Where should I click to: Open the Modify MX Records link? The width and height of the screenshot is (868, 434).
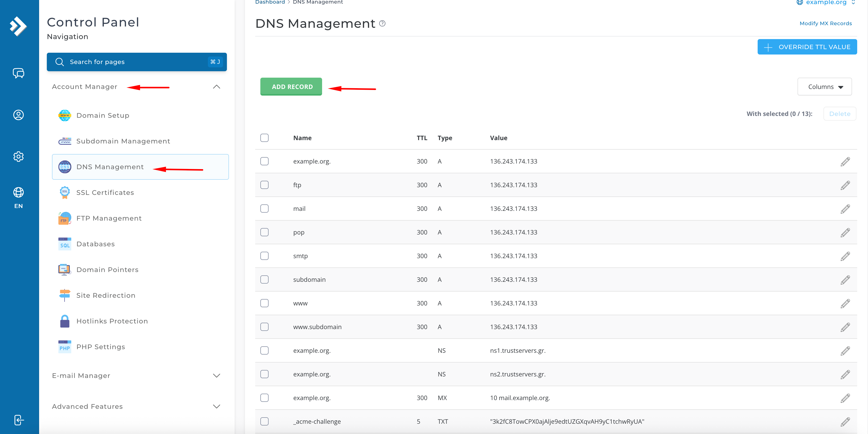(x=825, y=24)
